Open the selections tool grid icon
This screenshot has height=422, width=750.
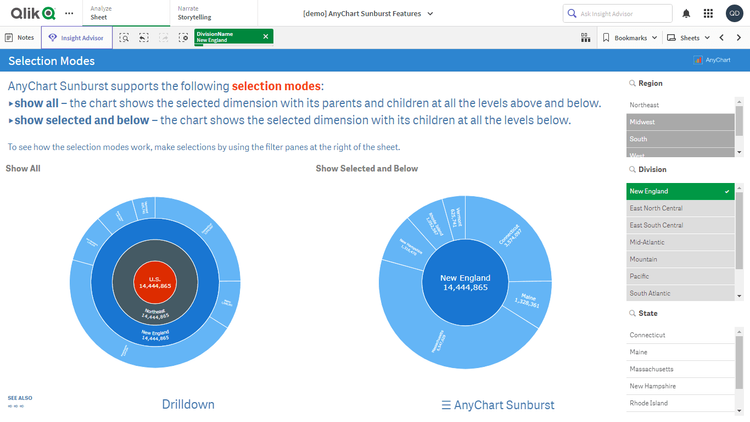(x=585, y=37)
